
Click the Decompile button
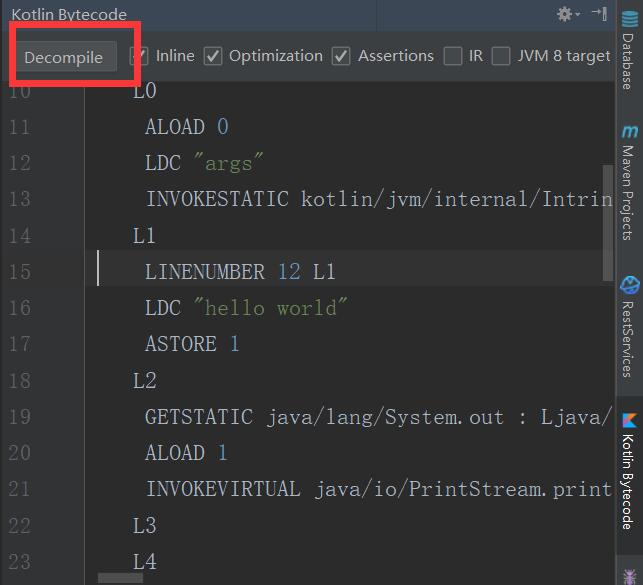pos(63,57)
